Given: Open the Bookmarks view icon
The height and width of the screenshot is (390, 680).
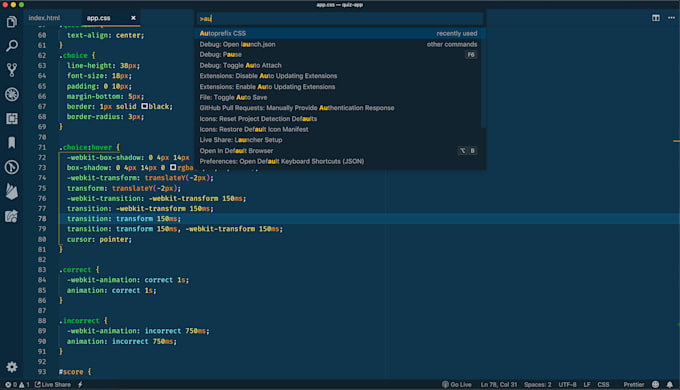Looking at the screenshot, I should click(x=12, y=143).
